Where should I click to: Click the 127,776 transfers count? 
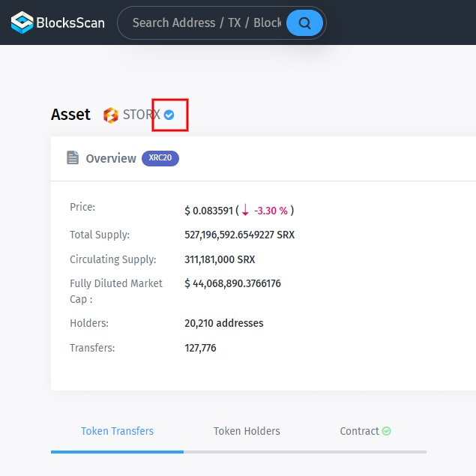[200, 348]
